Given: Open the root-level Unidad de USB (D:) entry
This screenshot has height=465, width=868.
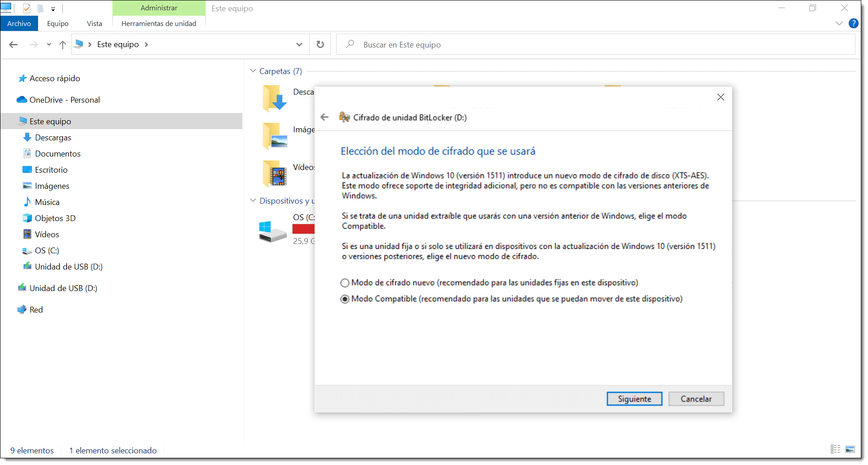Looking at the screenshot, I should (63, 288).
